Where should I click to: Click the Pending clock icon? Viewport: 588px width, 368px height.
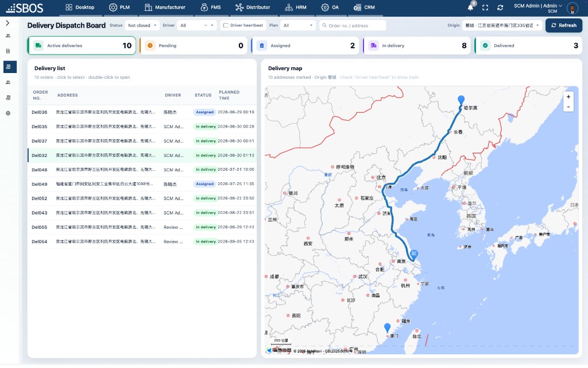pyautogui.click(x=150, y=45)
